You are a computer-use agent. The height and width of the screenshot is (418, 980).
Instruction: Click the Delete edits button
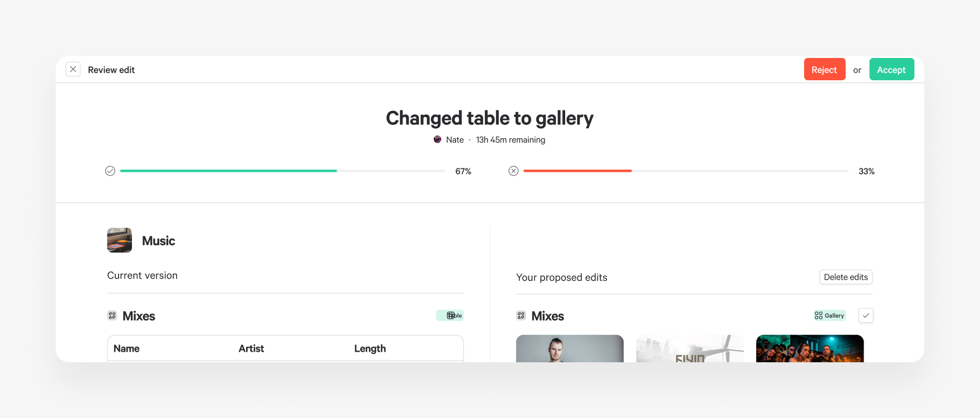click(x=846, y=277)
